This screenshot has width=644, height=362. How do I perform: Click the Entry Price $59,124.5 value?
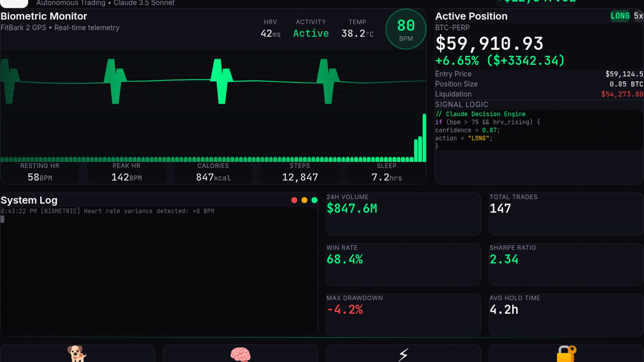point(624,74)
